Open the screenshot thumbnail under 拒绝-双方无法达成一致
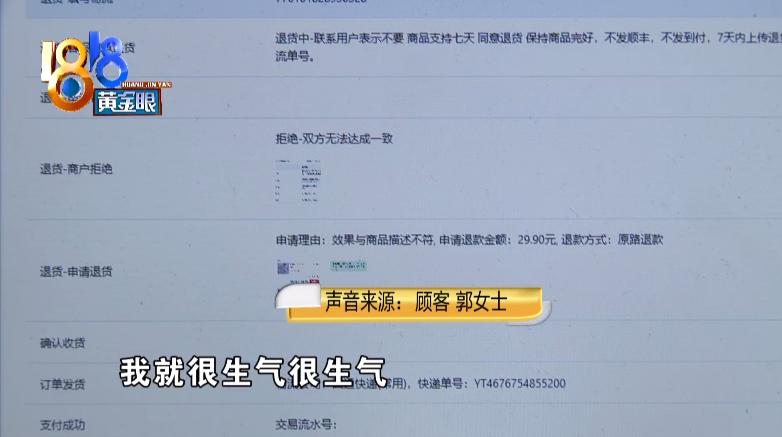The image size is (782, 437). [298, 181]
